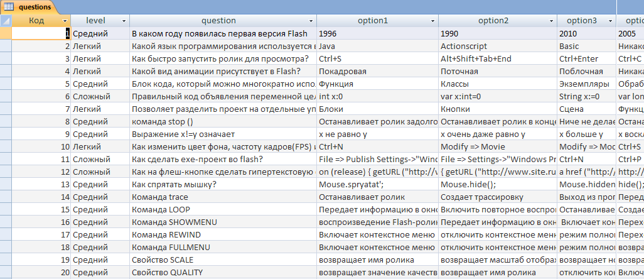The width and height of the screenshot is (644, 279).
Task: Click the select-all corner box of datasheet
Action: click(6, 21)
